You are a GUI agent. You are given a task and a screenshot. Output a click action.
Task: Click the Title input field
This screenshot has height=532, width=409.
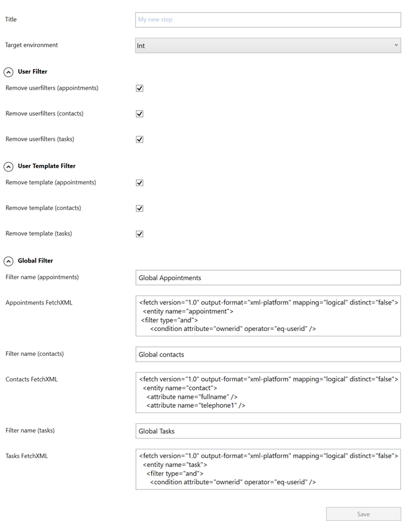click(x=267, y=20)
